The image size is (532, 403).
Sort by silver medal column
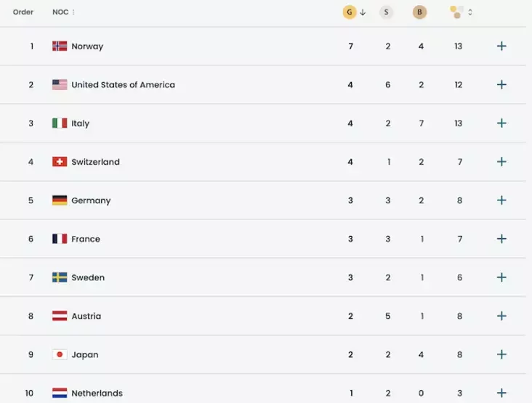[x=386, y=12]
